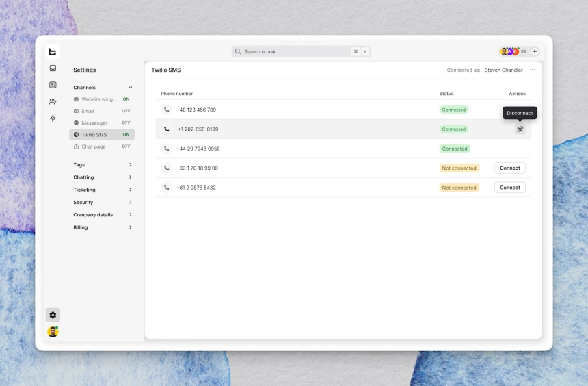Open the automation lightning bolt icon
588x386 pixels.
[x=53, y=118]
